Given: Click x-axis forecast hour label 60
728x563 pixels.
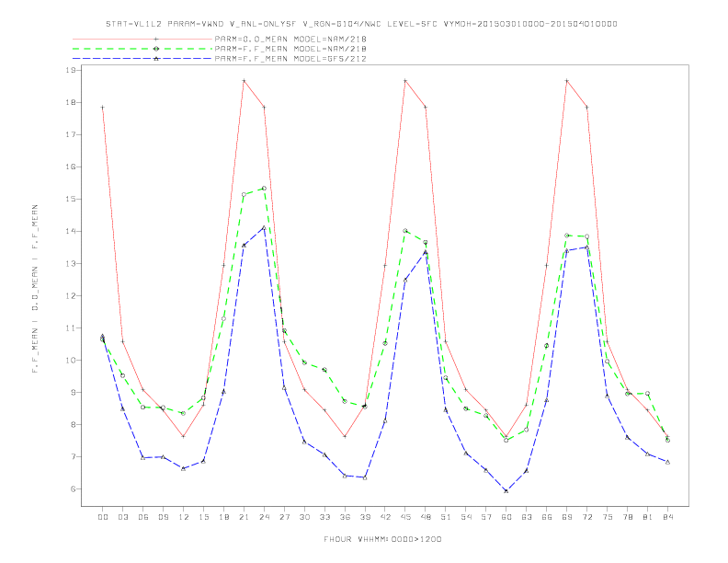Looking at the screenshot, I should (x=506, y=517).
